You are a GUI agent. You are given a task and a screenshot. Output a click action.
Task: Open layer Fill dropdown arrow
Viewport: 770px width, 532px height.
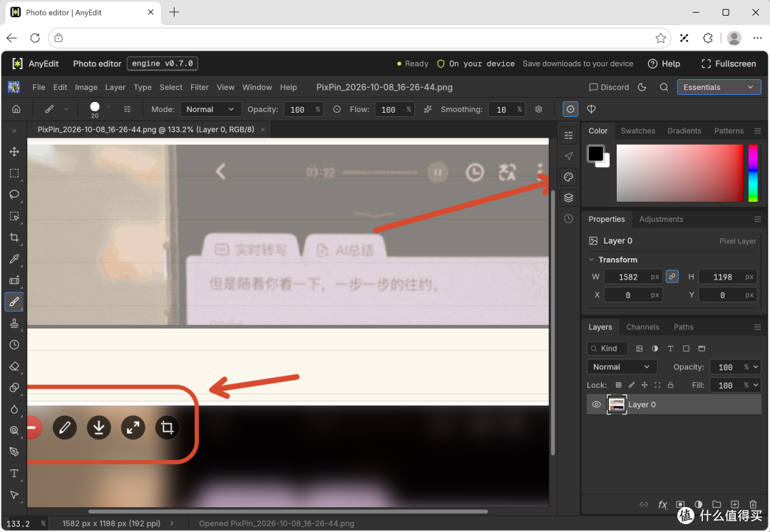coord(756,385)
